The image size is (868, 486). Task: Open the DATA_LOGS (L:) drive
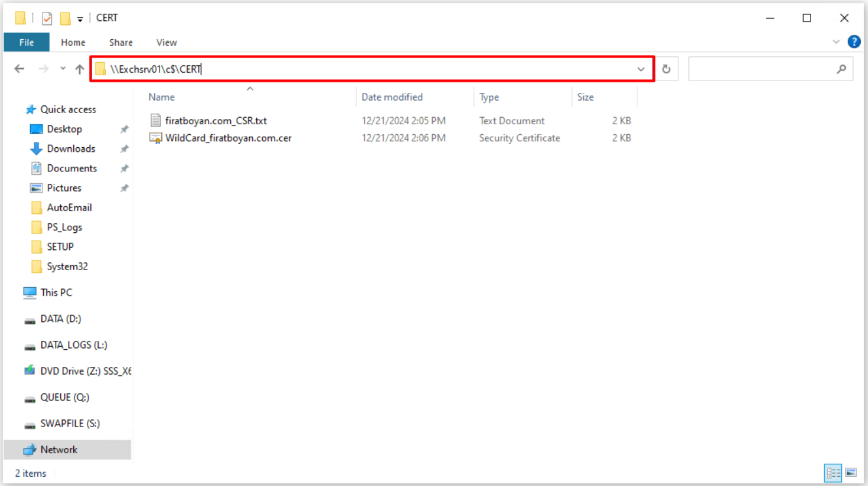[x=73, y=345]
